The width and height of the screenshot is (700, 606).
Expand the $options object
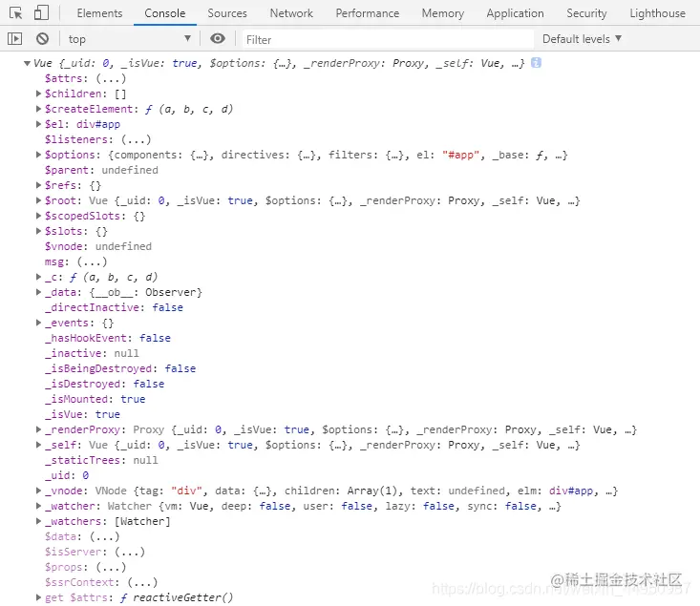pos(38,155)
